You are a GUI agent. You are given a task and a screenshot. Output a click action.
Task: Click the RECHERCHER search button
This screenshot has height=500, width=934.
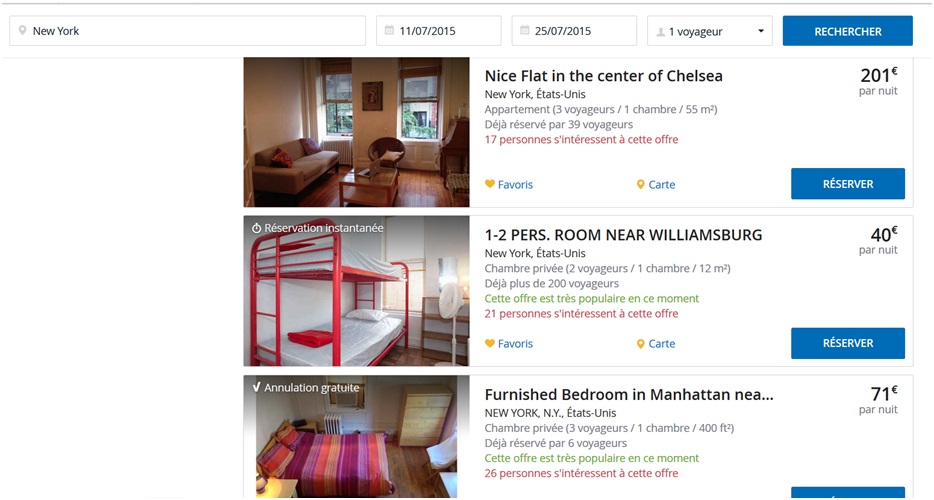[x=848, y=31]
